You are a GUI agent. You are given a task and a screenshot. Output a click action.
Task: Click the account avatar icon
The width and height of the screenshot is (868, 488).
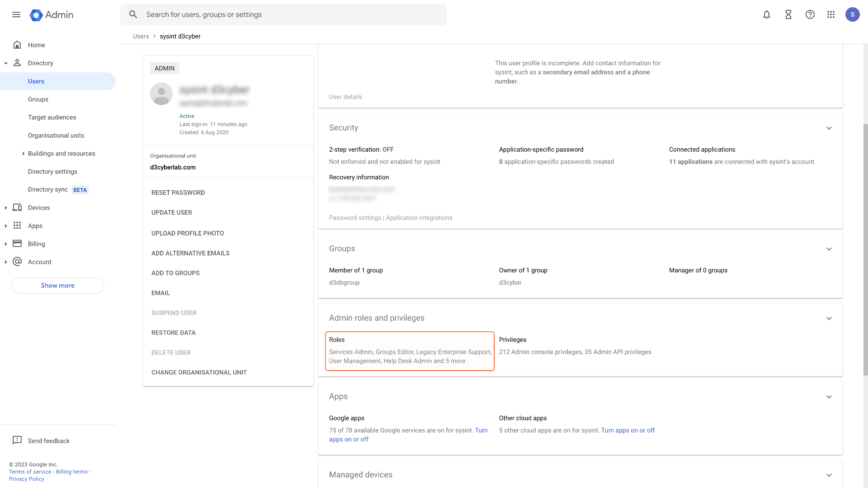(852, 14)
